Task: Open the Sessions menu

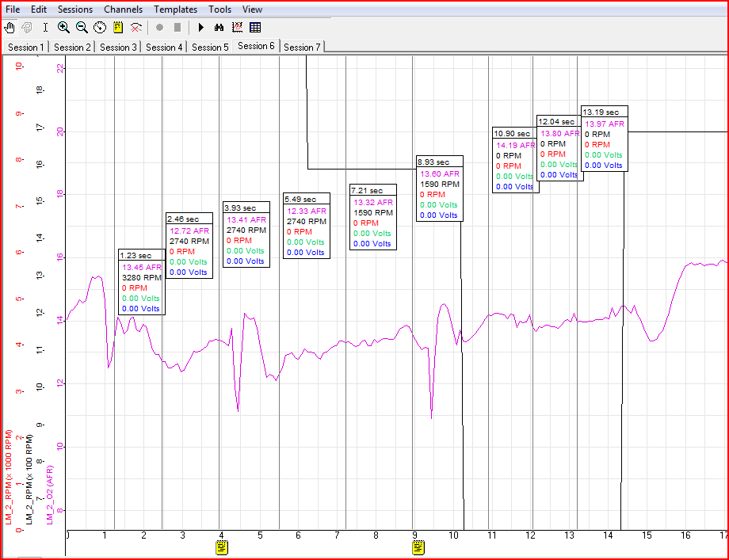Action: click(x=74, y=10)
